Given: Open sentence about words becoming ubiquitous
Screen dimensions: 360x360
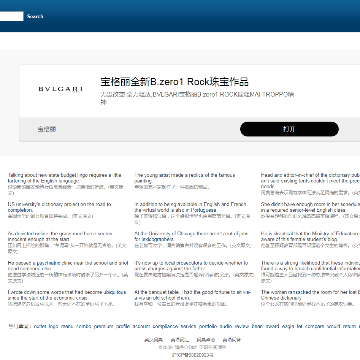Looking at the screenshot, I should tap(67, 295).
